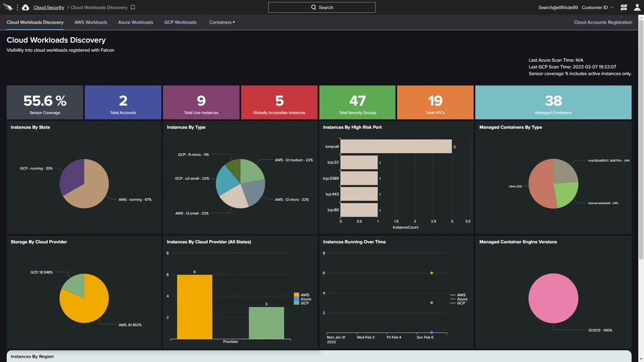
Task: Toggle AWS legend in Instances By Cloud Provider
Action: (x=301, y=295)
